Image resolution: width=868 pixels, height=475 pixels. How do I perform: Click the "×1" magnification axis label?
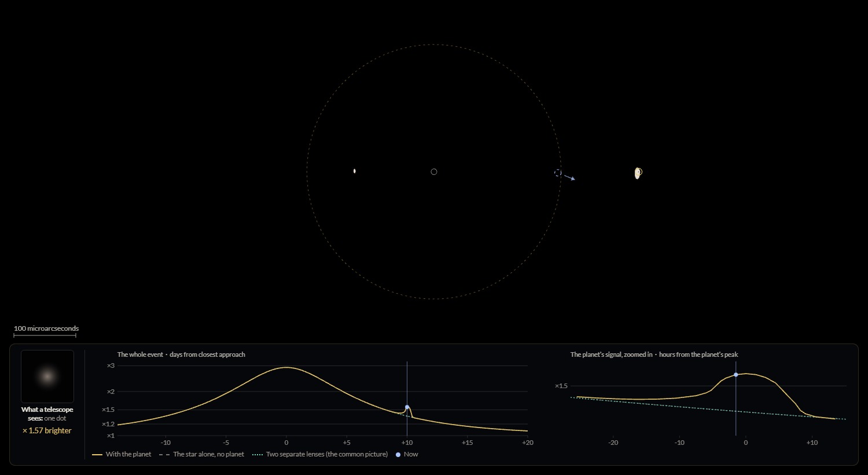pyautogui.click(x=111, y=436)
